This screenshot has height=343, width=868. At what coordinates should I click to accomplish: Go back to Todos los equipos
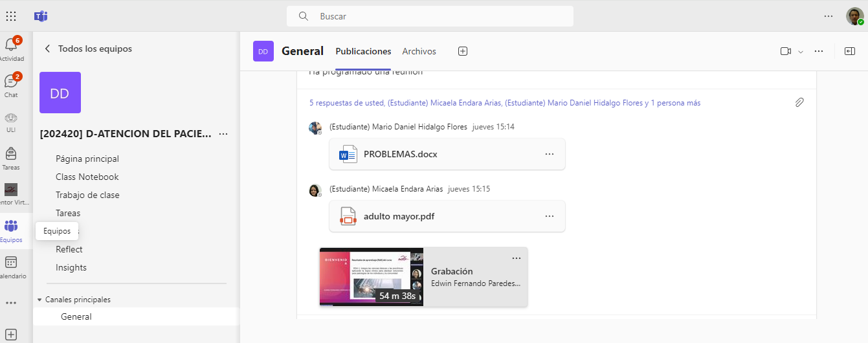tap(87, 49)
